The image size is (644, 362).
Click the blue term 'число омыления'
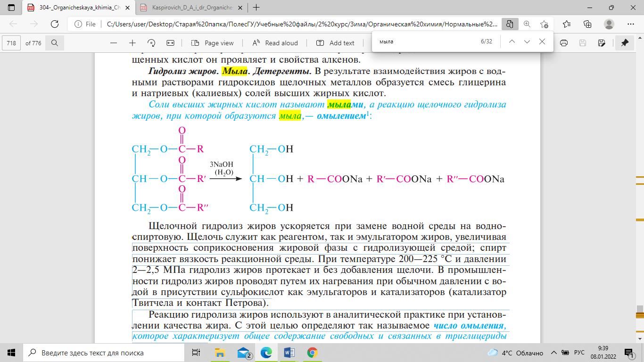click(x=469, y=325)
